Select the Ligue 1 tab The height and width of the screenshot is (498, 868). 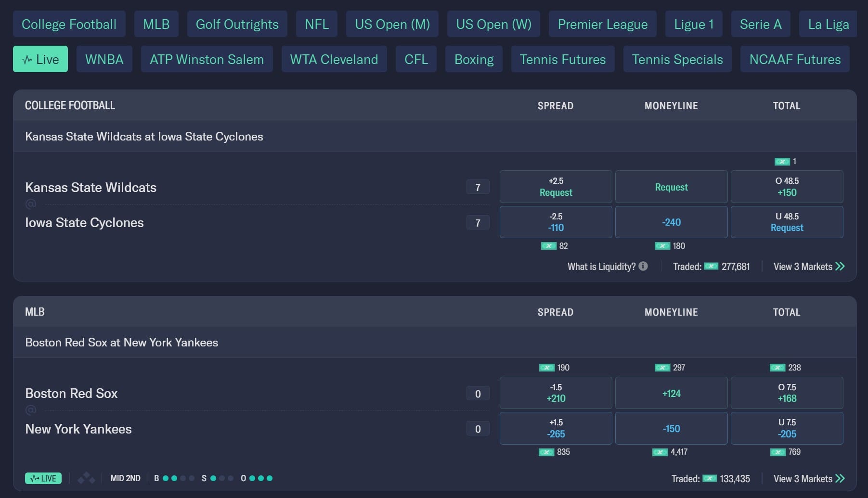[694, 24]
